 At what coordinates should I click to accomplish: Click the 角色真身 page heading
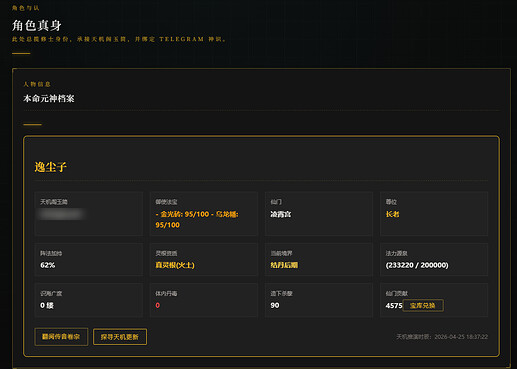click(37, 25)
